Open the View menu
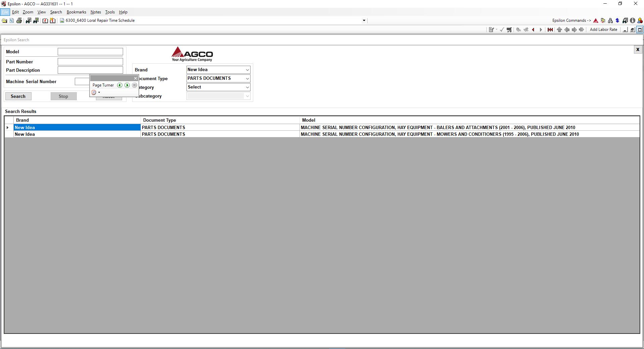 coord(42,12)
